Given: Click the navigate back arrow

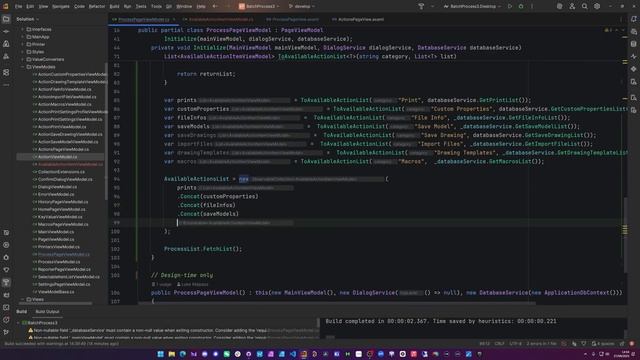Looking at the screenshot, I should [x=215, y=7].
